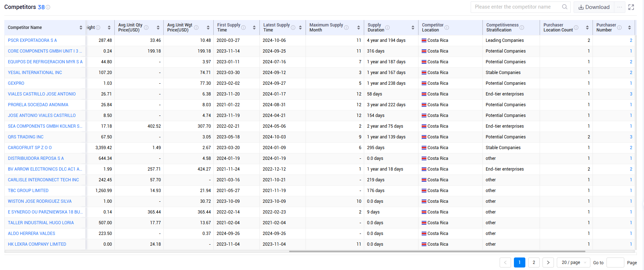644x270 pixels.
Task: Sort by Purchaser Number column
Action: [629, 28]
